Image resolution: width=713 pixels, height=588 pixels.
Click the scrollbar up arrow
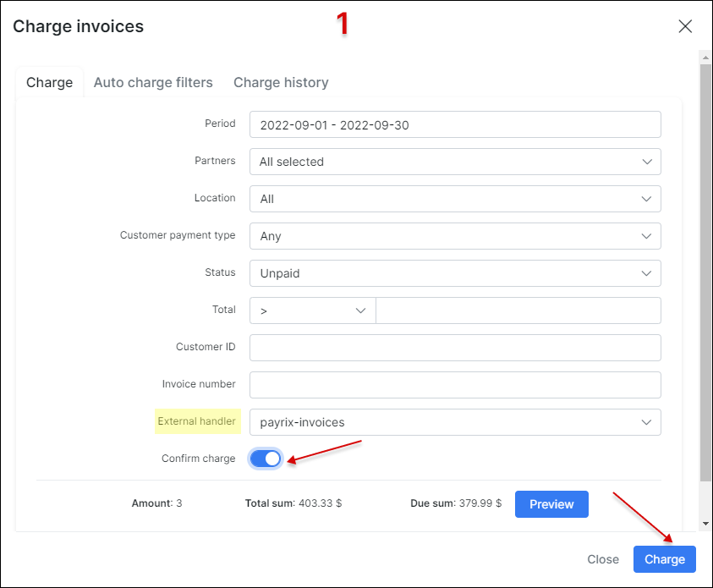(705, 57)
